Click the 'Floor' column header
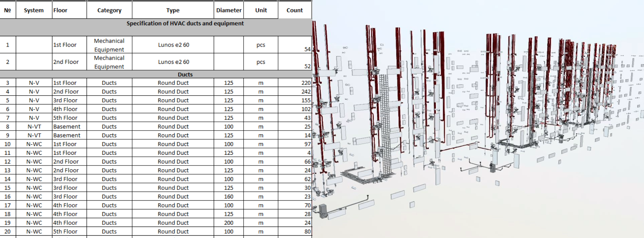644x238 pixels. (x=69, y=10)
